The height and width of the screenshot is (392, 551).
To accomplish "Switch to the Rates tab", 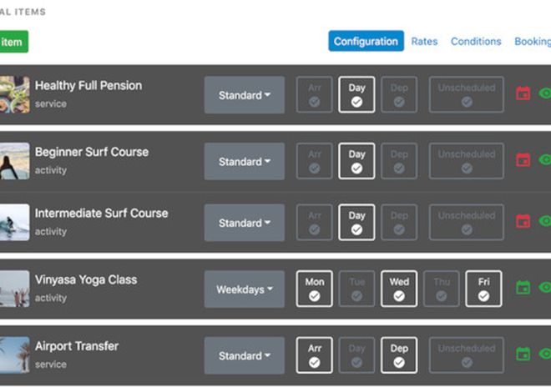I will click(x=424, y=41).
